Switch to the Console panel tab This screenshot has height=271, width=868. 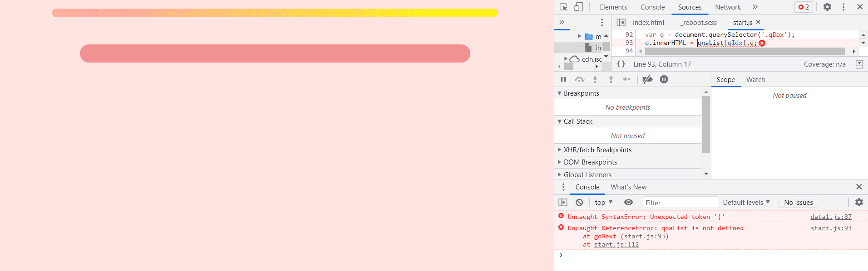point(652,7)
